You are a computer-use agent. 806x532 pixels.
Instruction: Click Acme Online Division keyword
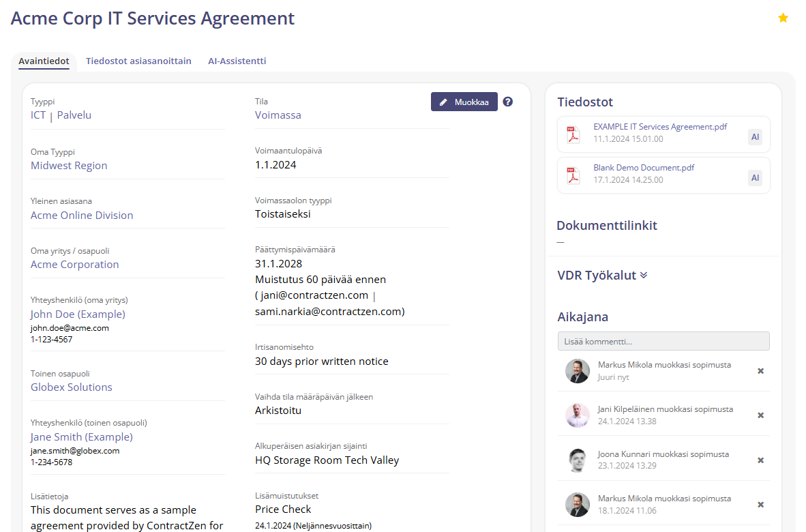pos(82,216)
